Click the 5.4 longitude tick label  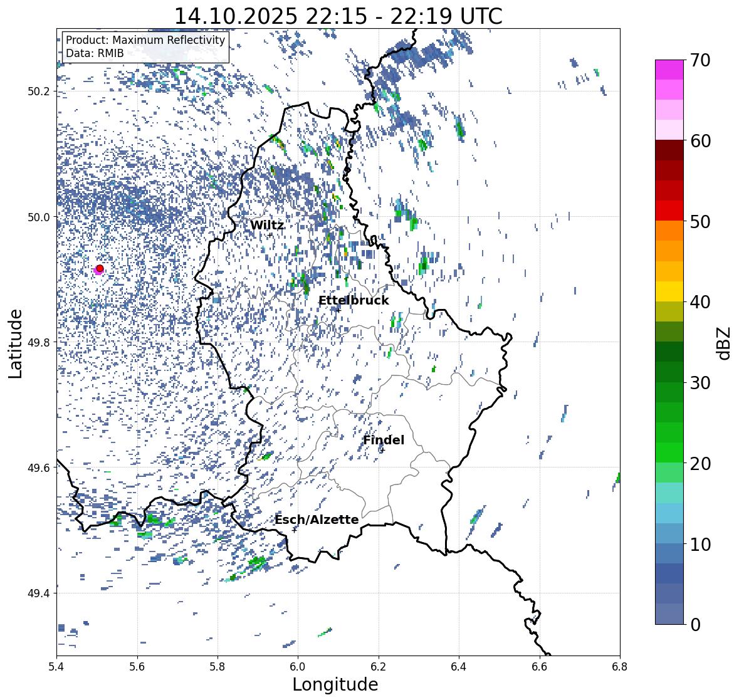[56, 666]
